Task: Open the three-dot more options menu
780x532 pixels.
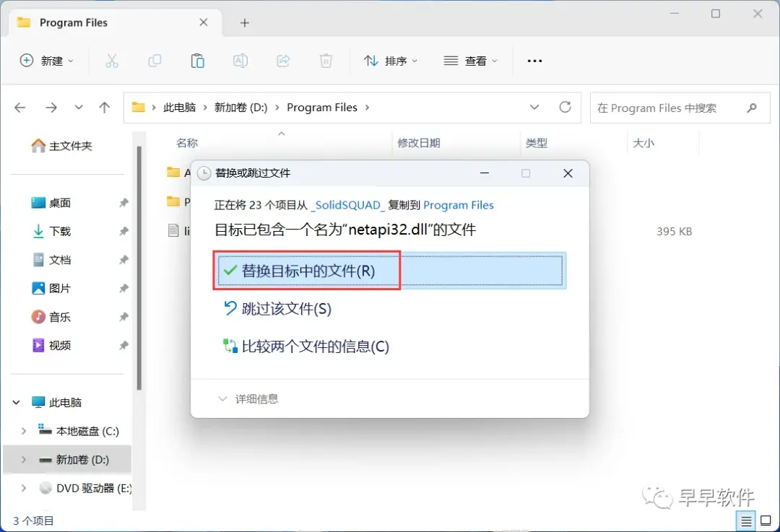Action: [x=534, y=61]
